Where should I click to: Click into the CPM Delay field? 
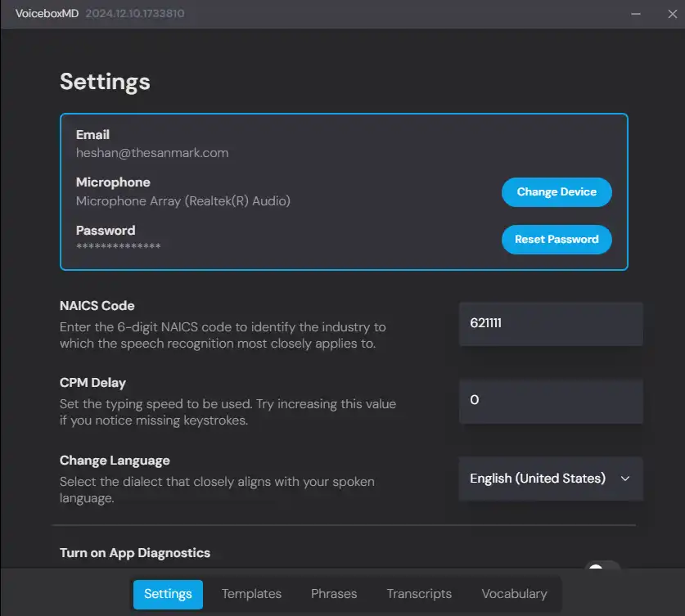[550, 400]
